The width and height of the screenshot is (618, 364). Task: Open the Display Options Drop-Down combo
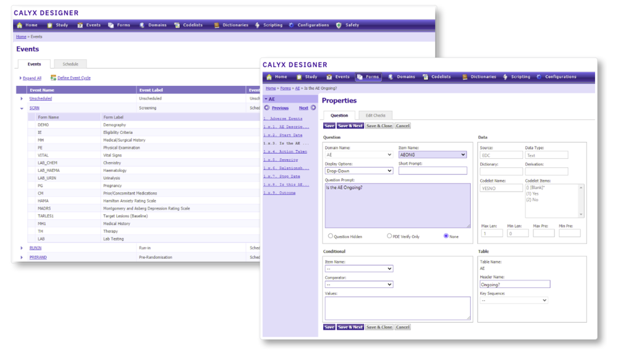pyautogui.click(x=358, y=171)
